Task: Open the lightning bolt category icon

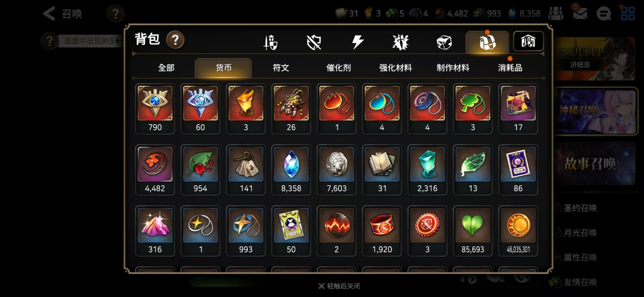Action: pos(358,42)
